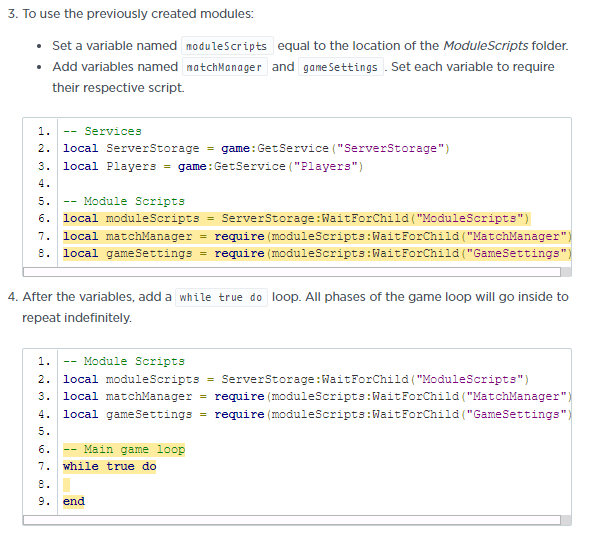Click the text 'their respective script.'
The image size is (592, 535).
pyautogui.click(x=118, y=88)
